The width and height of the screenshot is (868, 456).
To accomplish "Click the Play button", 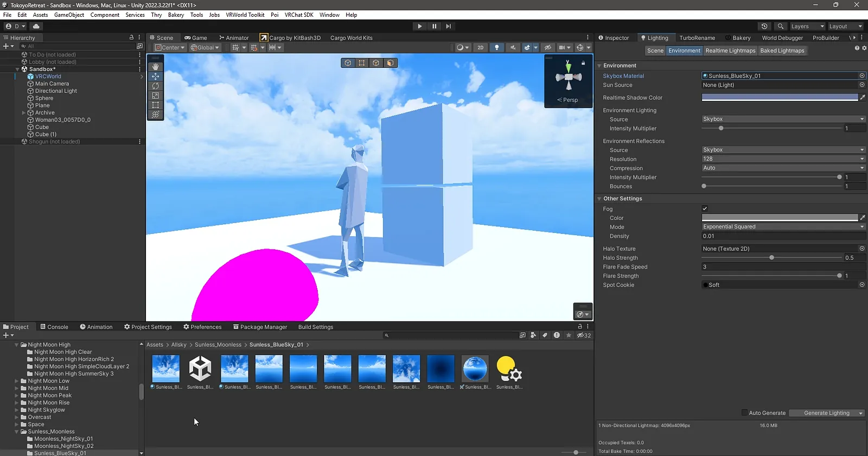I will coord(419,26).
